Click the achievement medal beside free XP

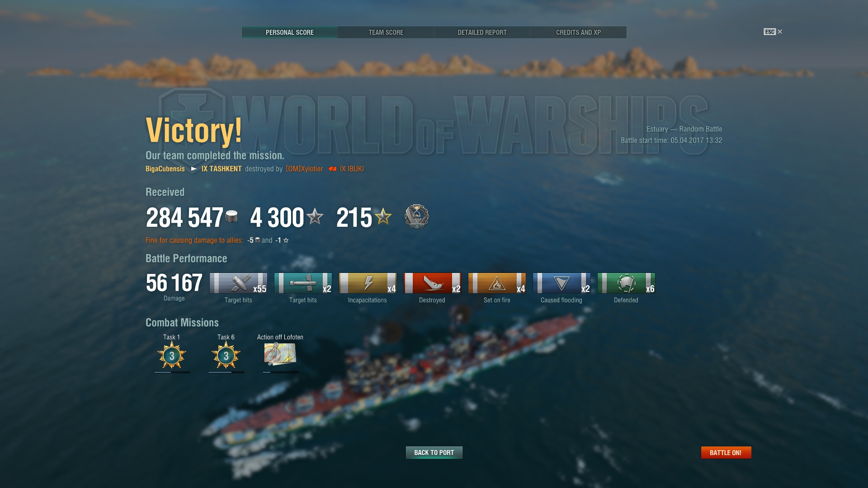pyautogui.click(x=416, y=216)
